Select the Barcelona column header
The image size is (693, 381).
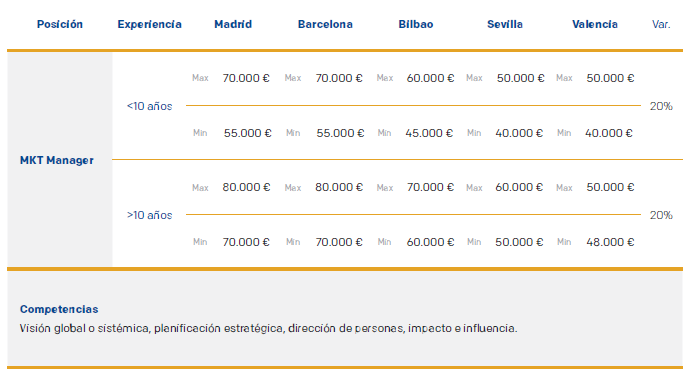pyautogui.click(x=325, y=24)
